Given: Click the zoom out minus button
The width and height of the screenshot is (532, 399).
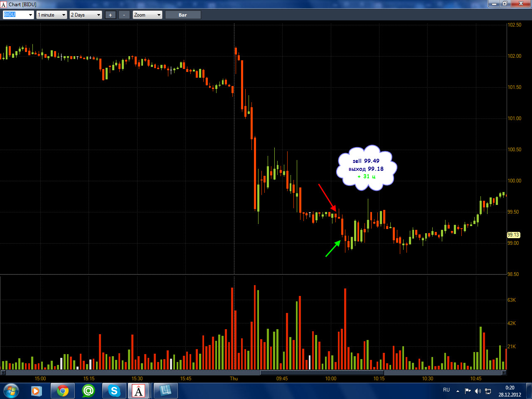Looking at the screenshot, I should pos(124,15).
